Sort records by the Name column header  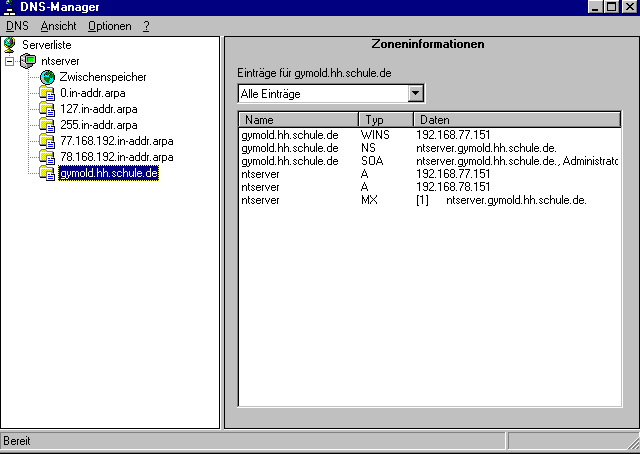point(298,120)
